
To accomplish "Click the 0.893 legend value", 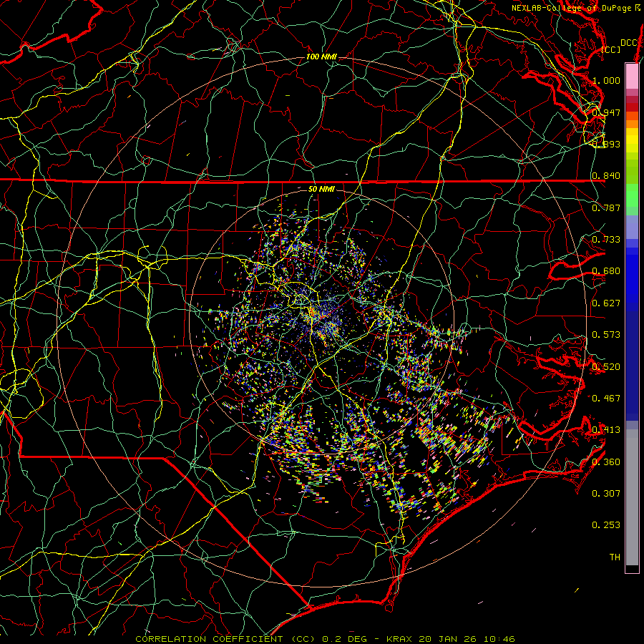I will coord(606,144).
